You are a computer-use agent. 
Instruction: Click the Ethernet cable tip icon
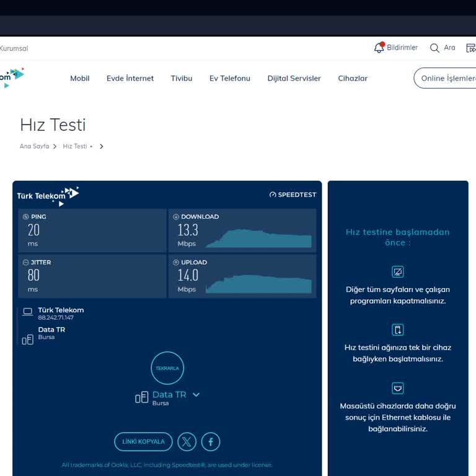(x=398, y=388)
